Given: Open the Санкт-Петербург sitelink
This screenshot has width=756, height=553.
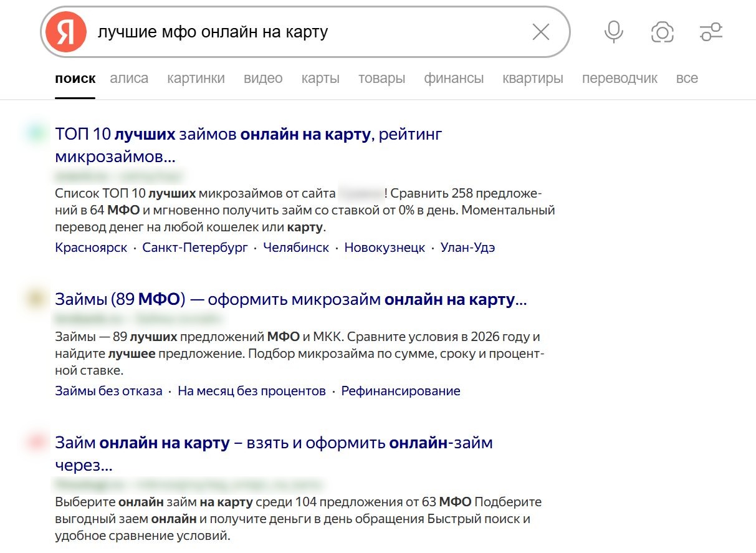Looking at the screenshot, I should (195, 248).
